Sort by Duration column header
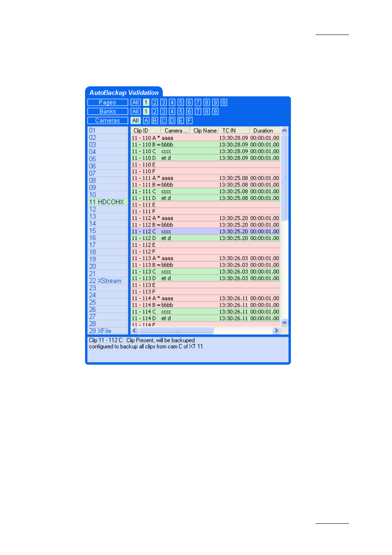 click(x=265, y=131)
